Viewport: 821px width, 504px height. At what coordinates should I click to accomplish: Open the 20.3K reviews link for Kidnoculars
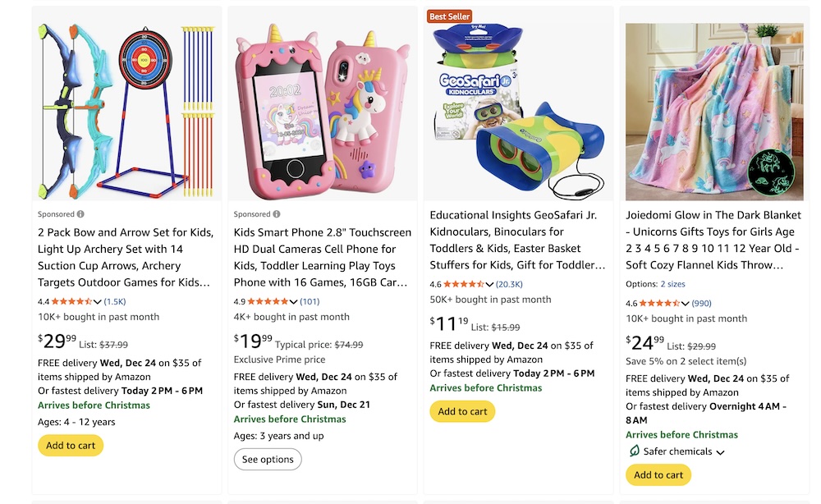[509, 284]
